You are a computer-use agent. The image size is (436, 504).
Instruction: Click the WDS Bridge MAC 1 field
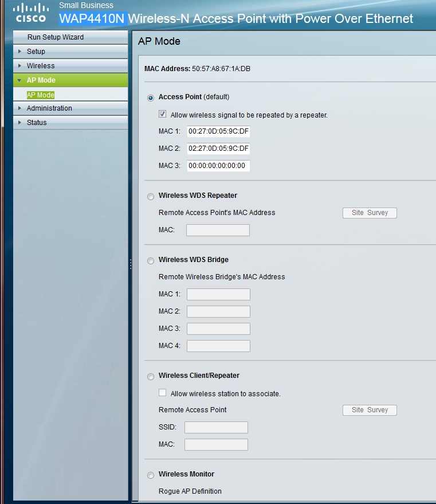click(x=218, y=294)
